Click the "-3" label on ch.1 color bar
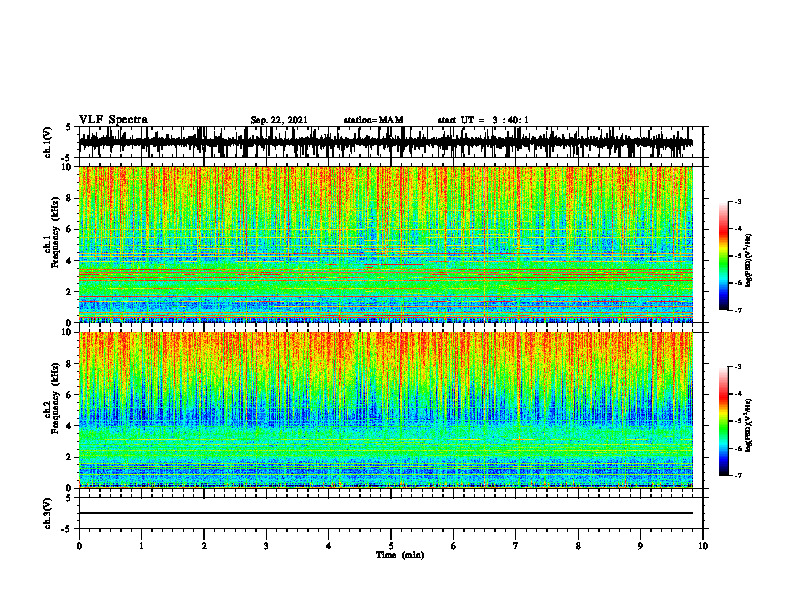 737,201
